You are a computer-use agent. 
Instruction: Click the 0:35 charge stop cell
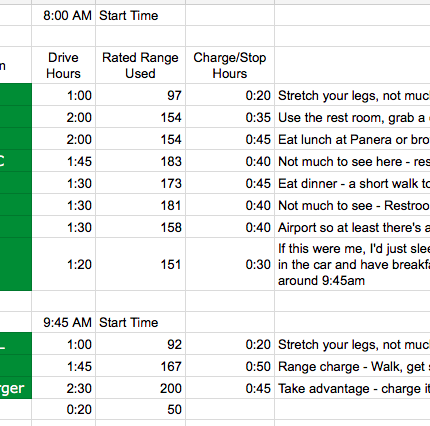[230, 117]
